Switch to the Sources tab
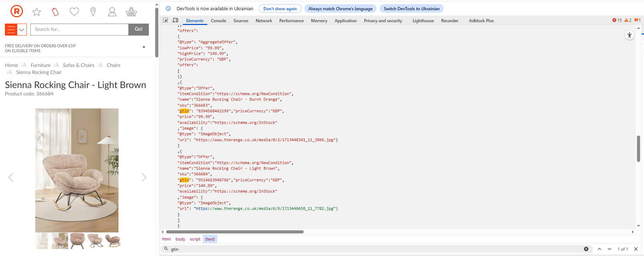 [241, 21]
